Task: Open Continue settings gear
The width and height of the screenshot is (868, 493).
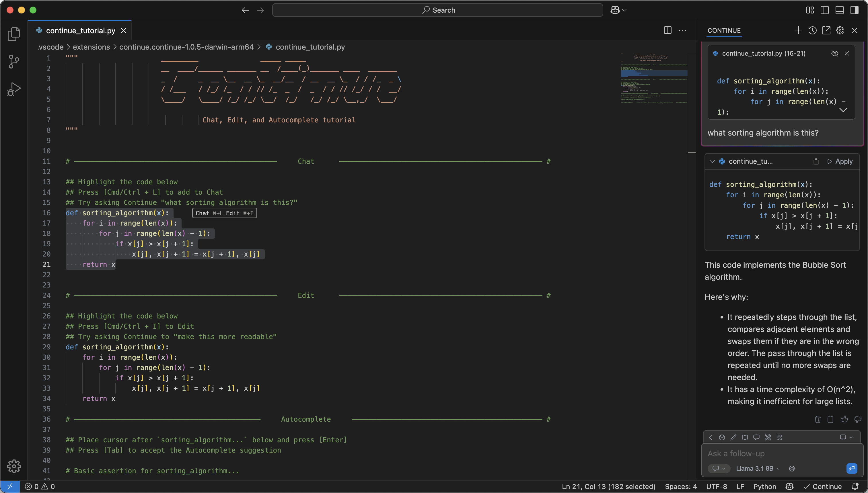Action: tap(840, 30)
